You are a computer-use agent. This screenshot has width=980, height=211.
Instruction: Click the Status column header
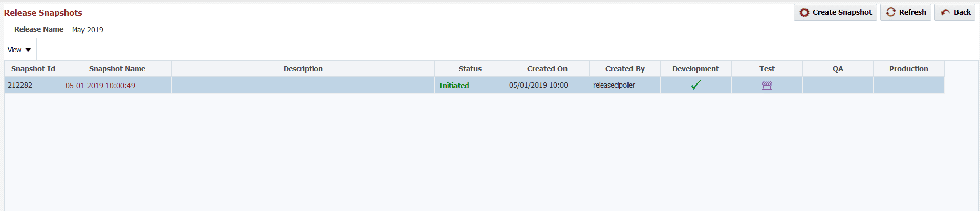pyautogui.click(x=470, y=69)
